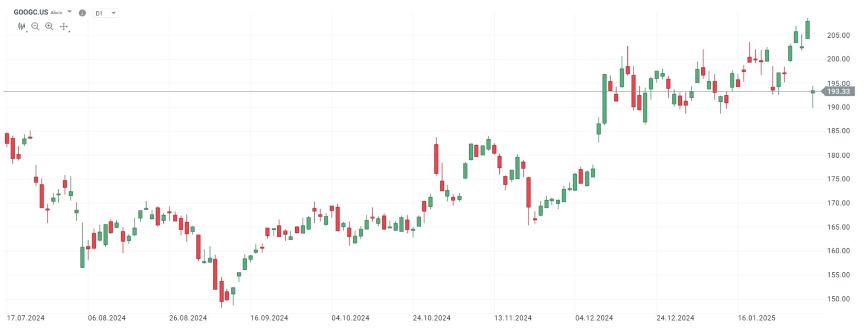Viewport: 868px width, 336px height.
Task: Expand the GOOGC.US symbol dropdown arrow
Action: pos(70,12)
